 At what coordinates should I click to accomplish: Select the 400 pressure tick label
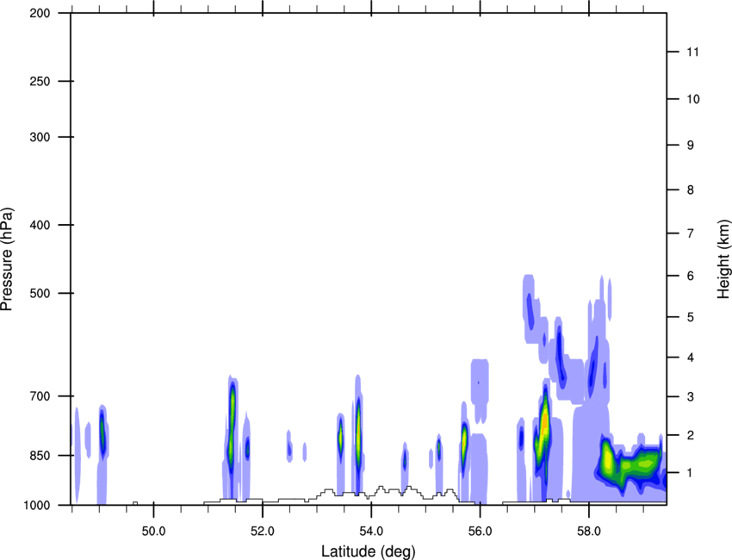(x=40, y=225)
